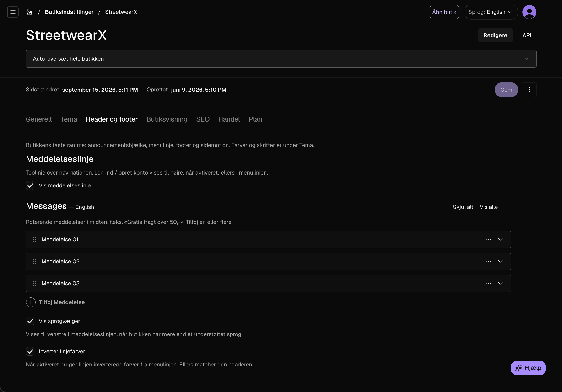562x392 pixels.
Task: Open the Butiksvisning tab
Action: pyautogui.click(x=167, y=119)
